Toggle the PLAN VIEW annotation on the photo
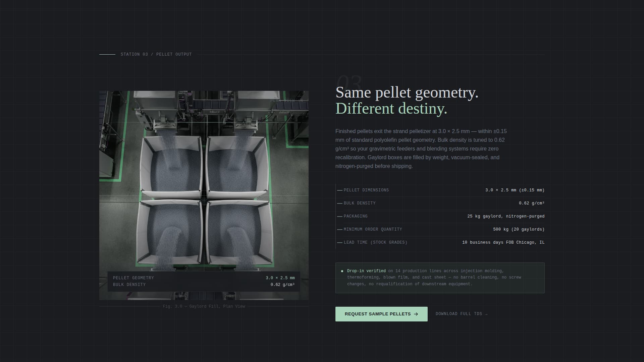This screenshot has height=362, width=644. point(287,100)
